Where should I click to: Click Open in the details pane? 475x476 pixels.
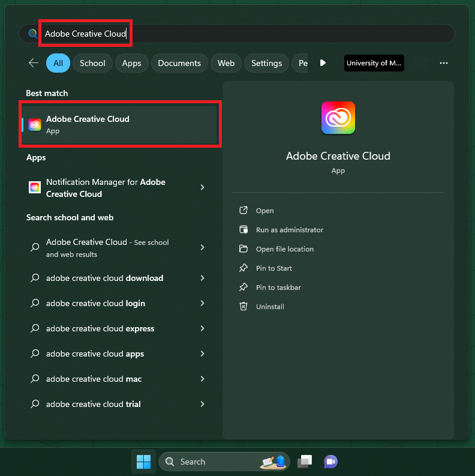265,210
